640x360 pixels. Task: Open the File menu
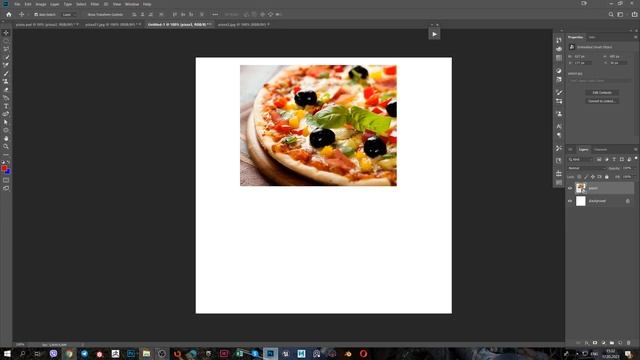(17, 4)
